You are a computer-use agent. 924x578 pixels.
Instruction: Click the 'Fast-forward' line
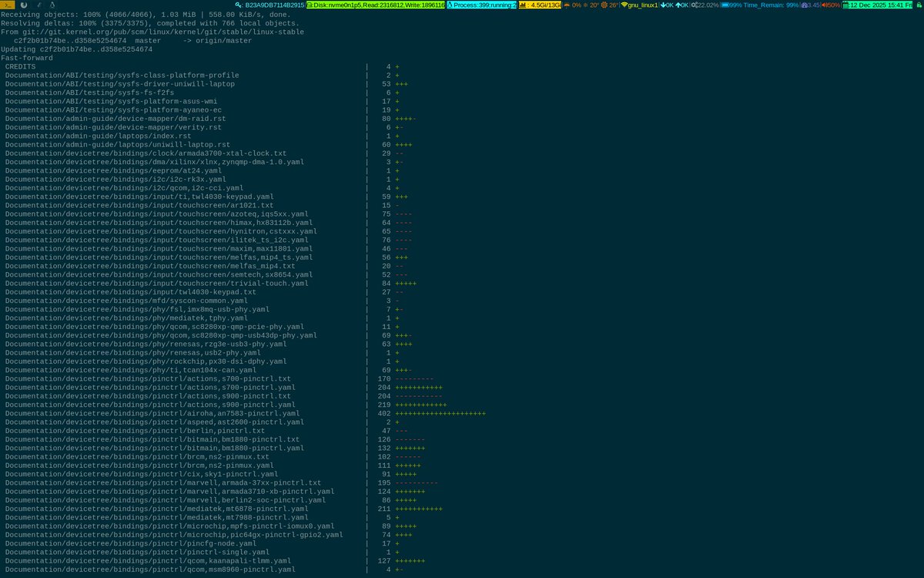click(x=27, y=58)
